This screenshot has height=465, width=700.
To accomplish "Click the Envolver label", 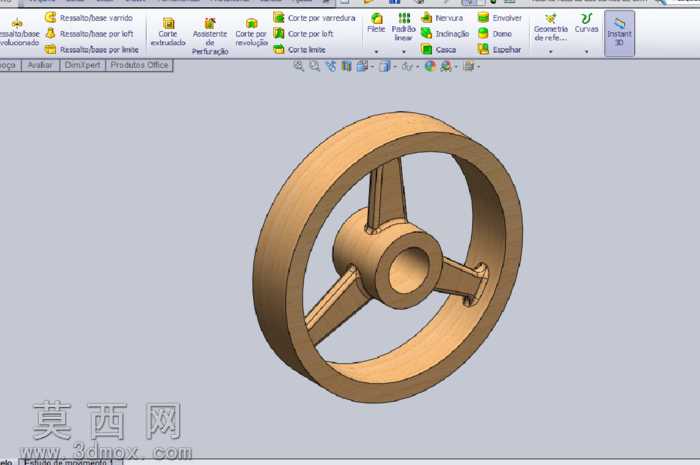I will pyautogui.click(x=507, y=18).
